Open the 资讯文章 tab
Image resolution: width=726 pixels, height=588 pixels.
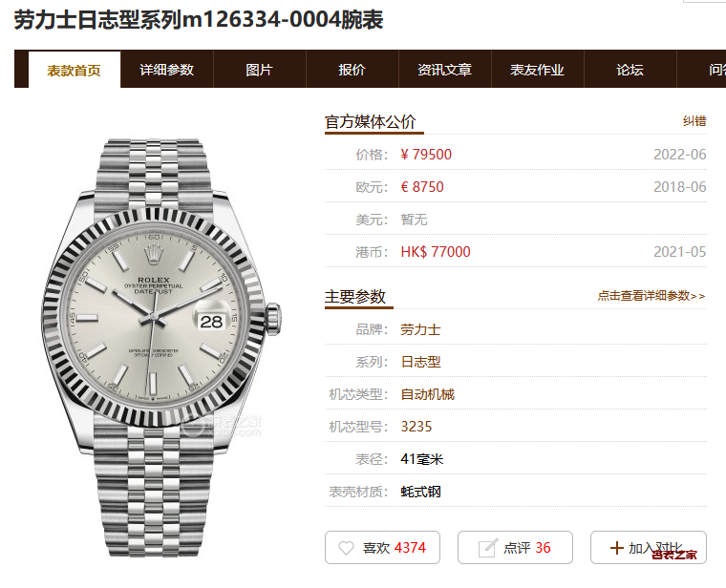444,70
